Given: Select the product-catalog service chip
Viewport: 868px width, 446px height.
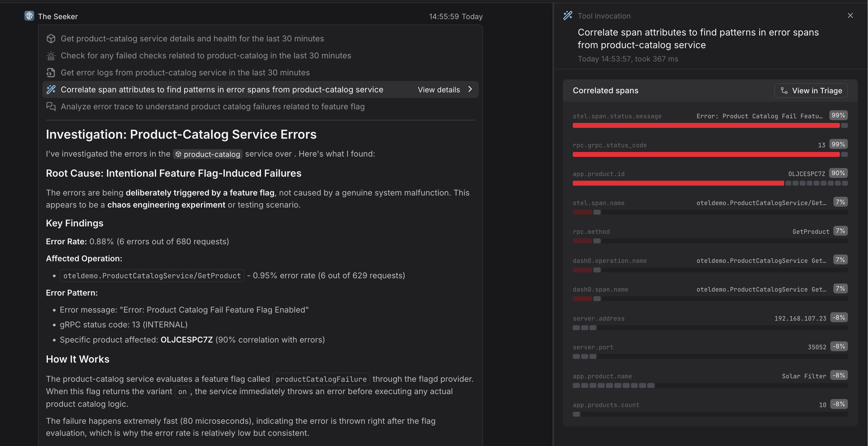Looking at the screenshot, I should [x=208, y=154].
